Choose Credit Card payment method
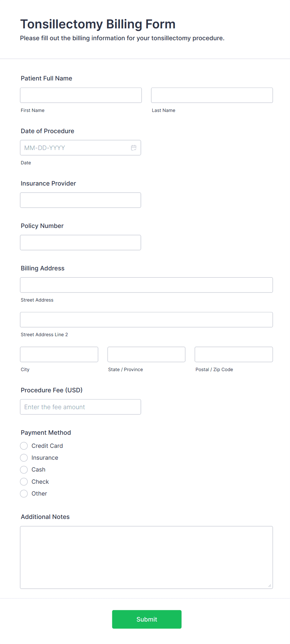290x644 pixels. (24, 446)
